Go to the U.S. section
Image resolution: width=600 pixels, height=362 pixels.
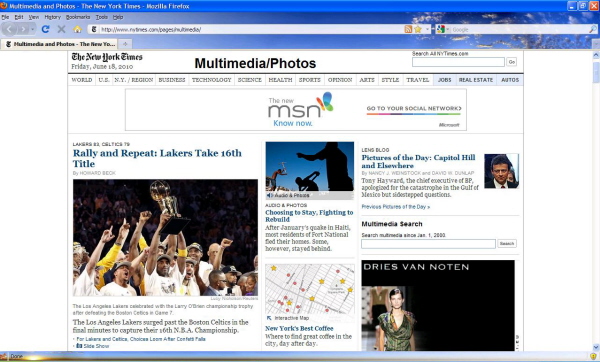[x=104, y=80]
